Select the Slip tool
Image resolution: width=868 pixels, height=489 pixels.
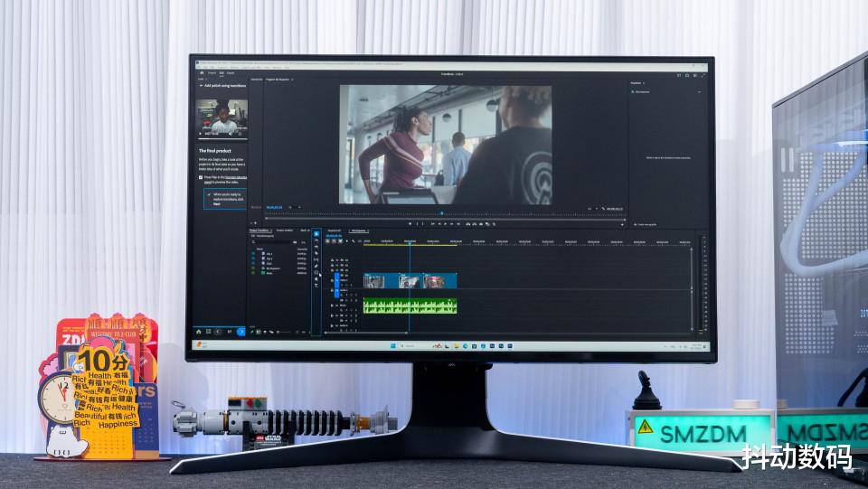[x=316, y=259]
